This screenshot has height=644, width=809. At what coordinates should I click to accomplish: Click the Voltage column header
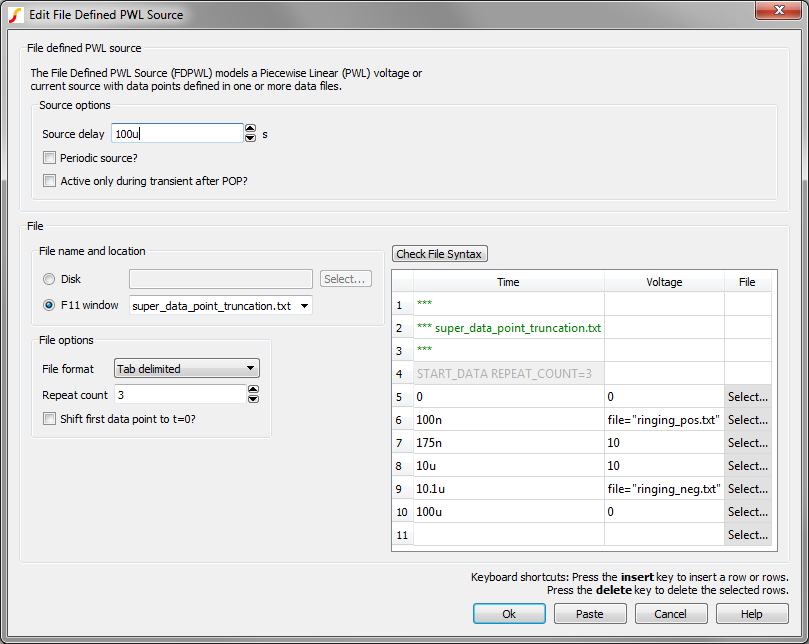coord(664,282)
